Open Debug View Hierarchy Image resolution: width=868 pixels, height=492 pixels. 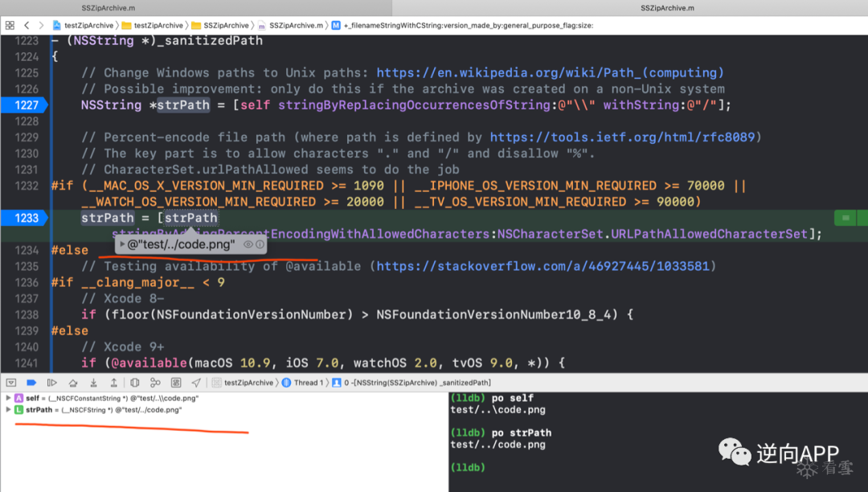pos(134,383)
